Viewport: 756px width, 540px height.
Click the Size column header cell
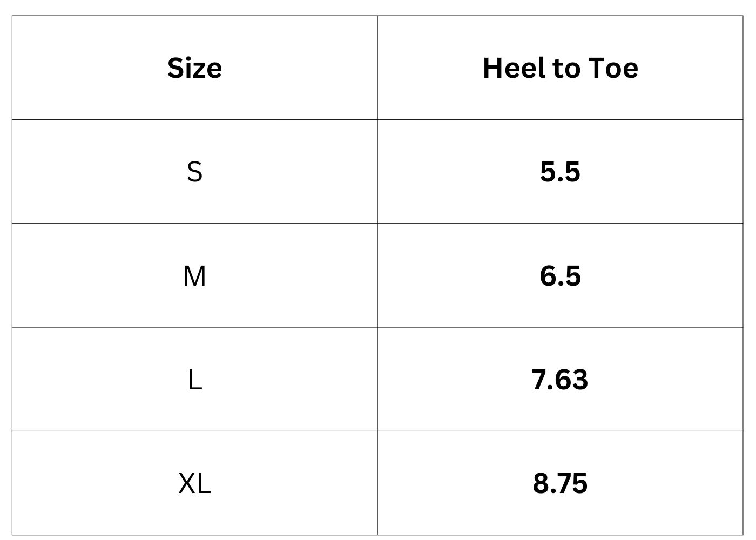194,68
